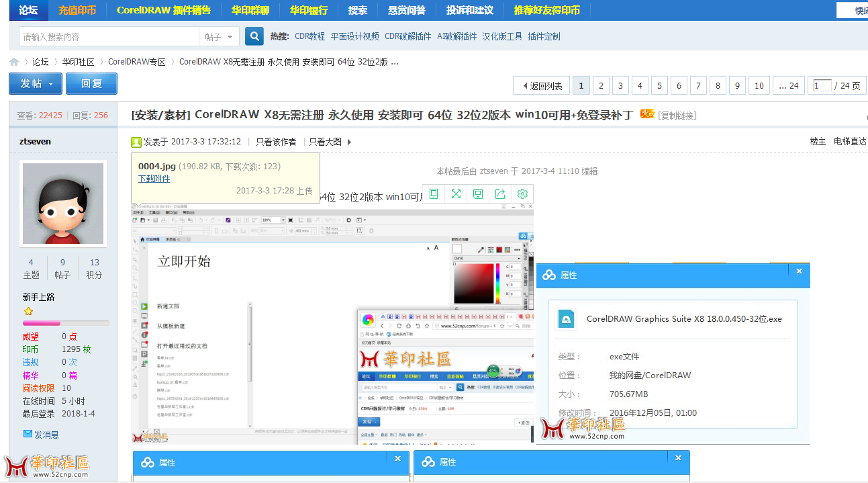
Task: Go to page 5 of the thread
Action: 660,85
